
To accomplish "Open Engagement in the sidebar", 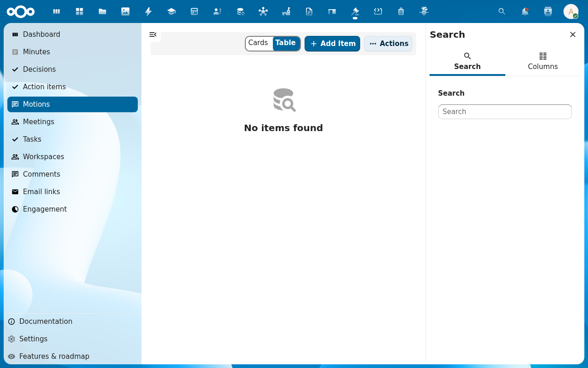I will (73, 209).
